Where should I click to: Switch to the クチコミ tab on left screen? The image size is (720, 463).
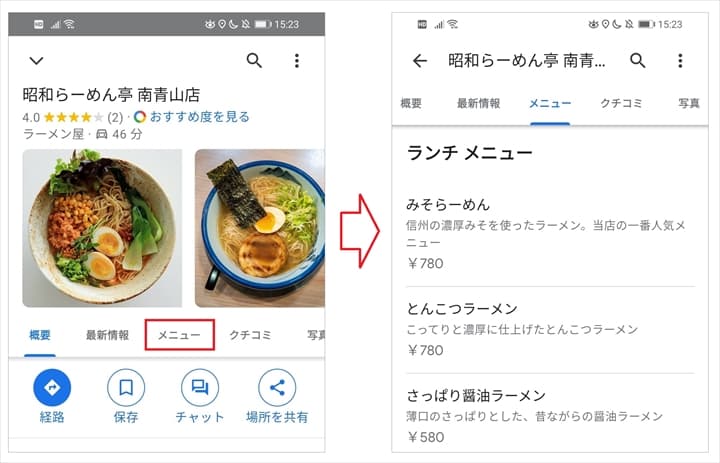(250, 335)
